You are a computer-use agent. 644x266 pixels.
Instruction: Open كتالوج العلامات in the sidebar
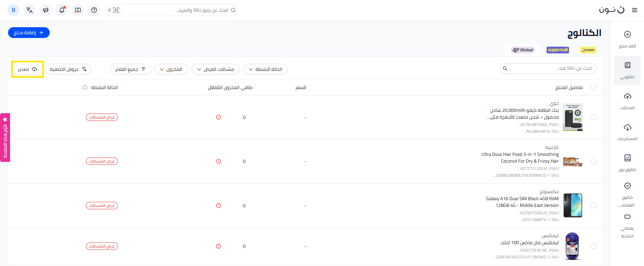pos(627,195)
